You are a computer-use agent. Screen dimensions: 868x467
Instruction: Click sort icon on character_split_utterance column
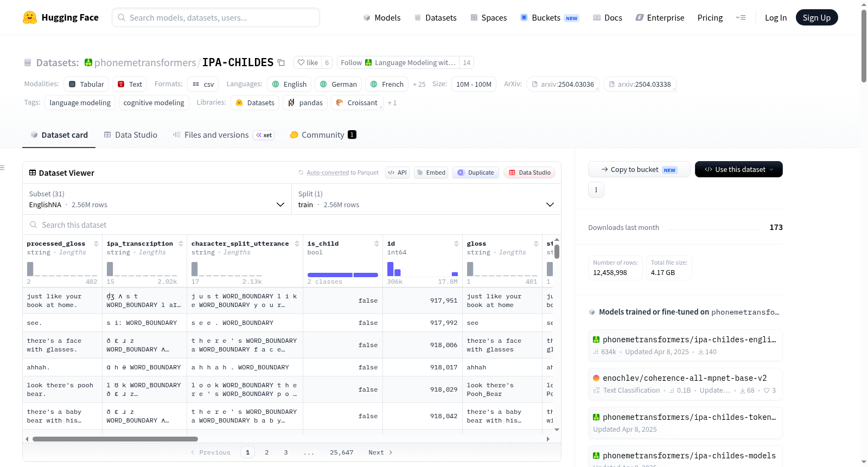[x=297, y=244]
